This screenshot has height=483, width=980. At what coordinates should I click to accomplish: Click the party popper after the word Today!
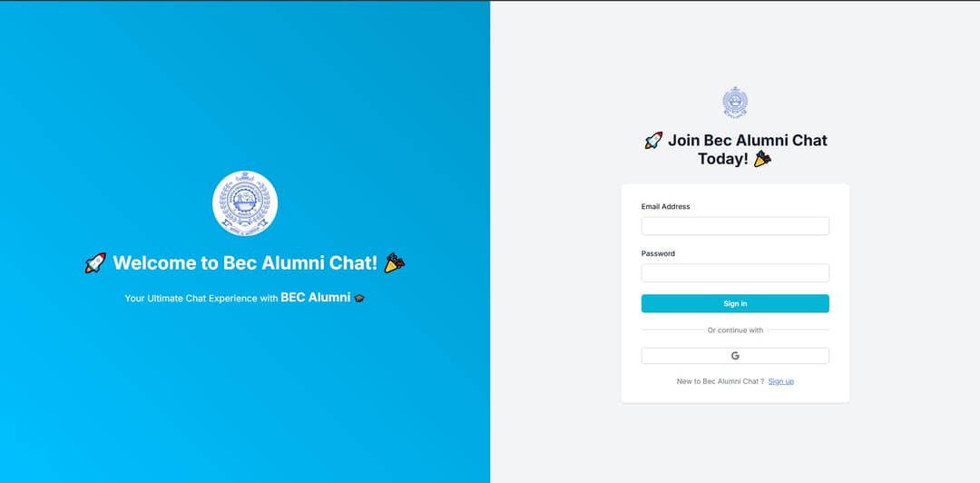coord(763,159)
